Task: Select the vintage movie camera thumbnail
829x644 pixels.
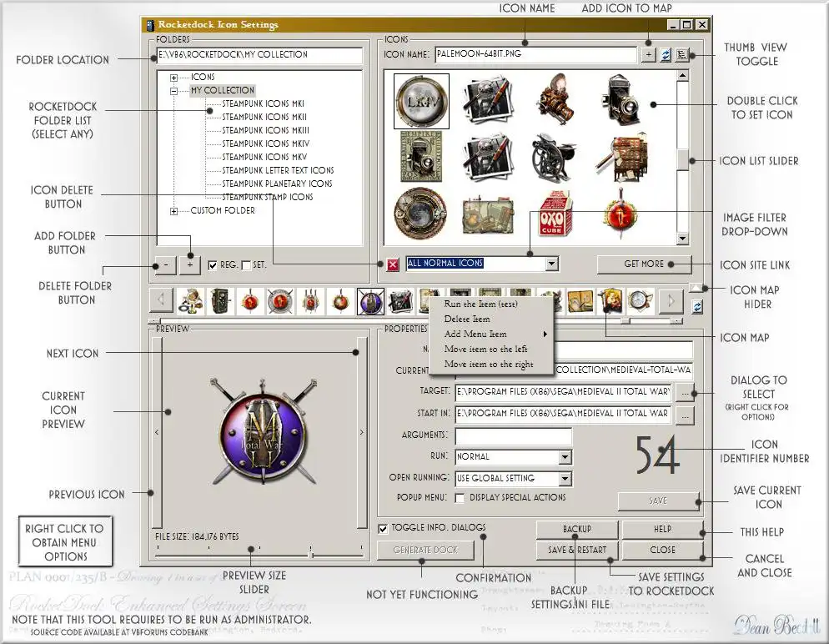Action: (x=555, y=98)
